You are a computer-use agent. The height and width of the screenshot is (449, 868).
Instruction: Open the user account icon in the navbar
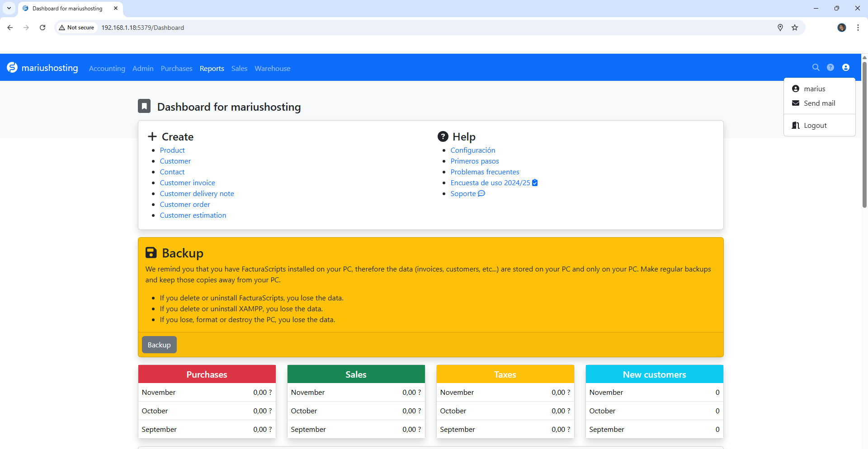pos(846,67)
